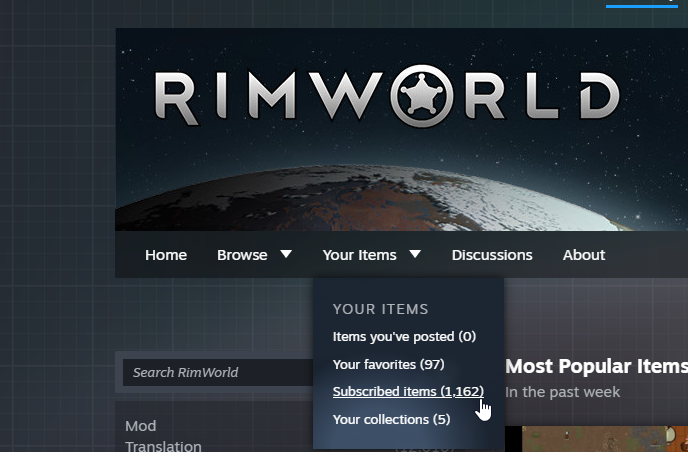Viewport: 688px width, 452px height.
Task: Open the Home tab of RimWorld Workshop
Action: [166, 255]
